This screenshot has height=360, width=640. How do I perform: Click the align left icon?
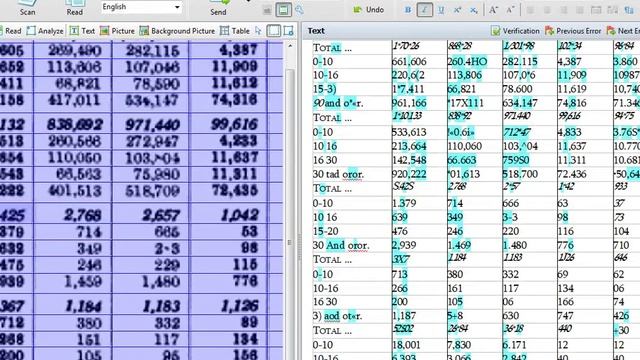point(530,10)
